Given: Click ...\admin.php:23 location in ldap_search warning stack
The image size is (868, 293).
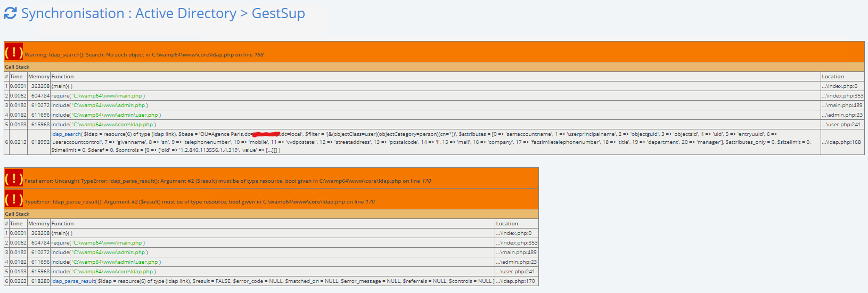Looking at the screenshot, I should [x=842, y=115].
